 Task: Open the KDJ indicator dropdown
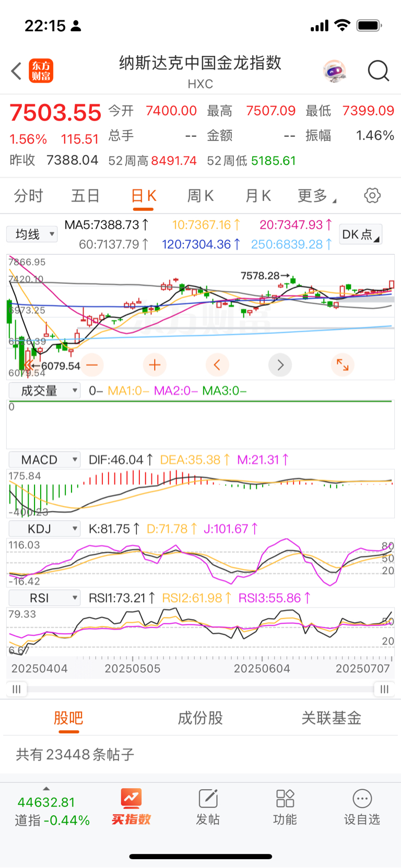(x=45, y=529)
